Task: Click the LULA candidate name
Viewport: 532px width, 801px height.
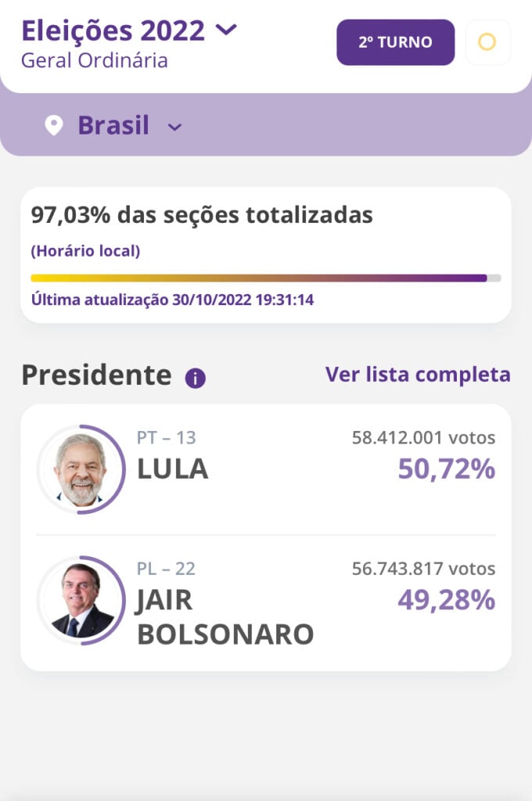Action: coord(173,469)
